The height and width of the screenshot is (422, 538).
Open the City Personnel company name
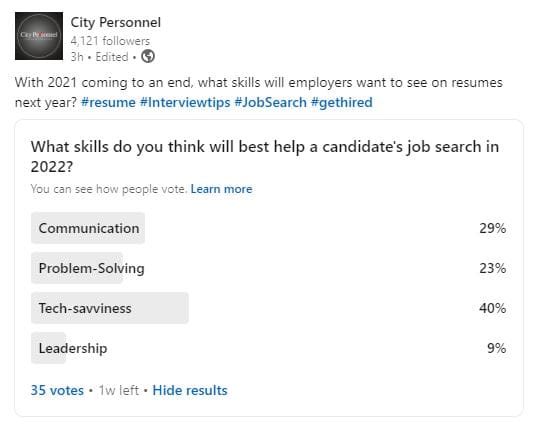click(x=116, y=22)
